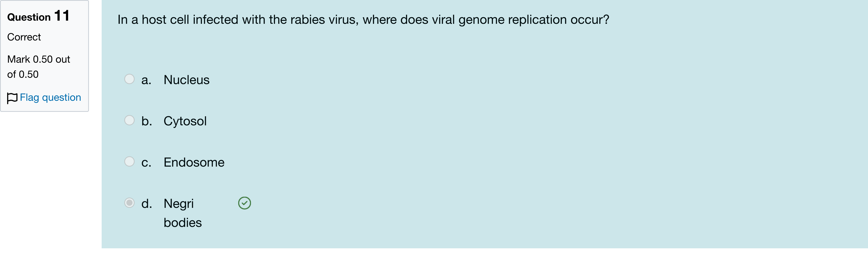Viewport: 868px width, 261px height.
Task: Click the Correct status label
Action: (x=24, y=37)
